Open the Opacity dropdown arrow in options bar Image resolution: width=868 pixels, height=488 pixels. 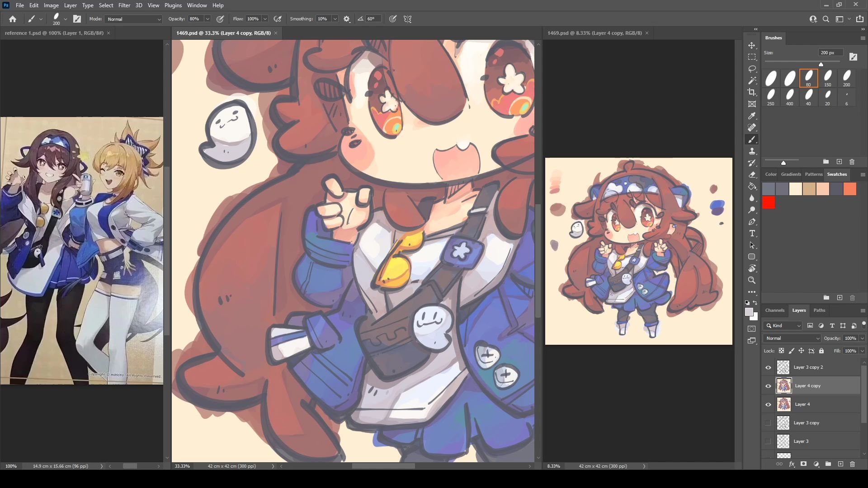(208, 19)
